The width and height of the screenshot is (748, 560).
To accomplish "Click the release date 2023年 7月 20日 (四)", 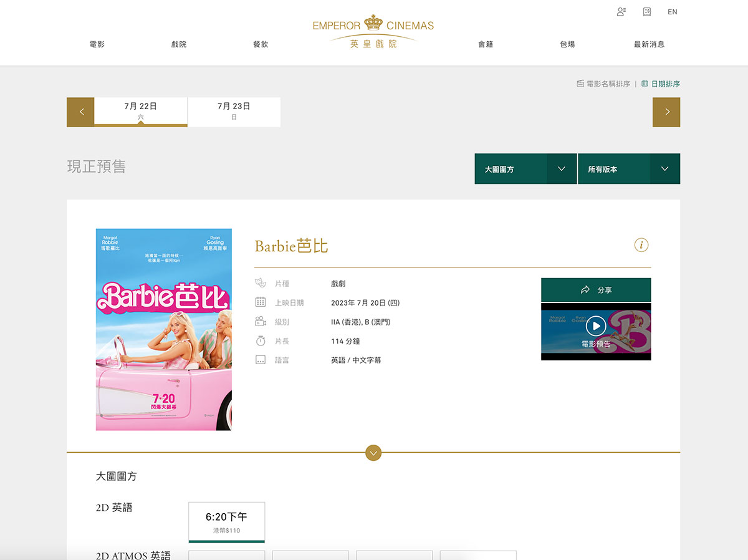I will (365, 303).
